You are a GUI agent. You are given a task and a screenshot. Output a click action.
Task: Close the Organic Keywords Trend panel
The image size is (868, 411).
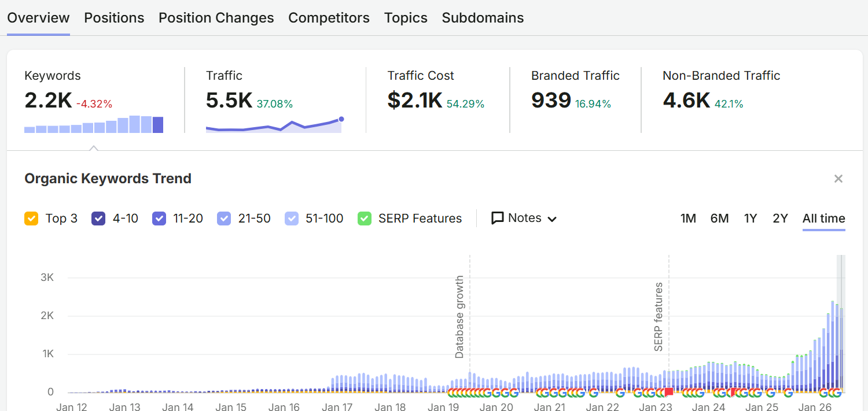click(x=838, y=179)
